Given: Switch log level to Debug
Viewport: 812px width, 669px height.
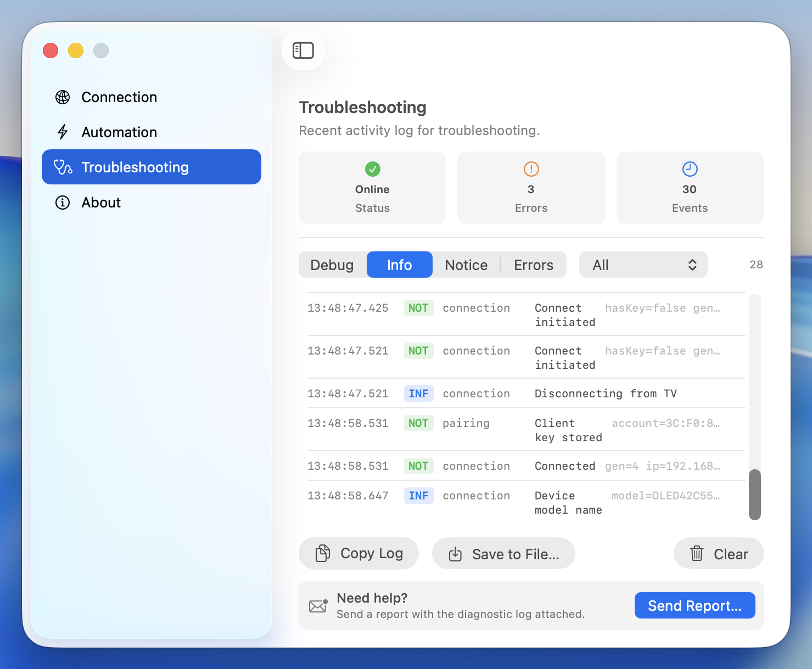Looking at the screenshot, I should pyautogui.click(x=332, y=265).
